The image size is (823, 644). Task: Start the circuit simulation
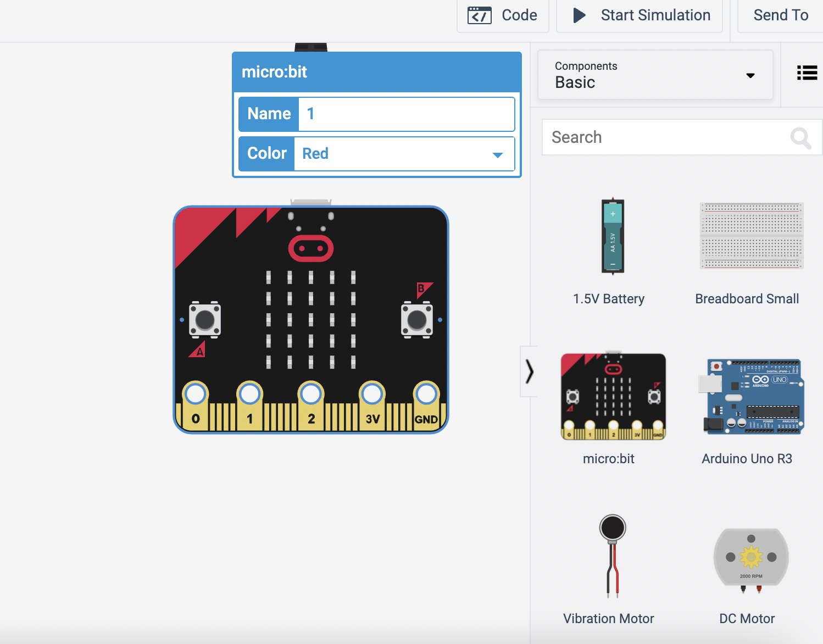(x=640, y=15)
